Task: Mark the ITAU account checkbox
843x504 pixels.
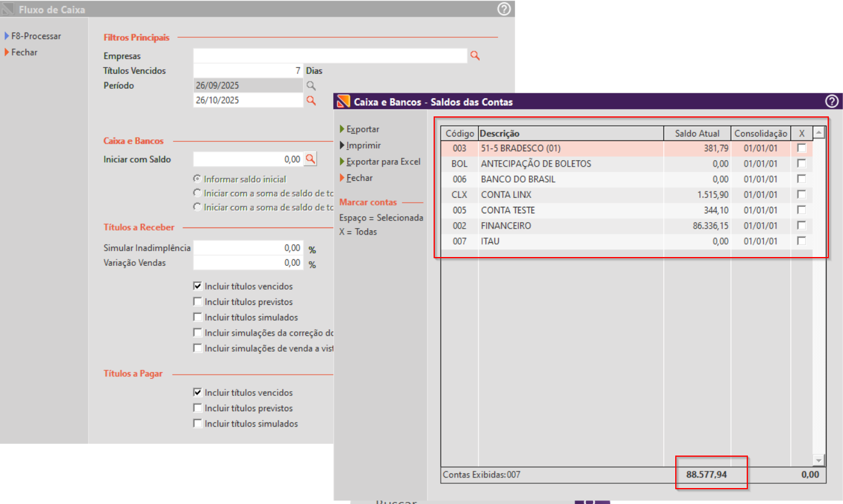Action: pyautogui.click(x=802, y=240)
